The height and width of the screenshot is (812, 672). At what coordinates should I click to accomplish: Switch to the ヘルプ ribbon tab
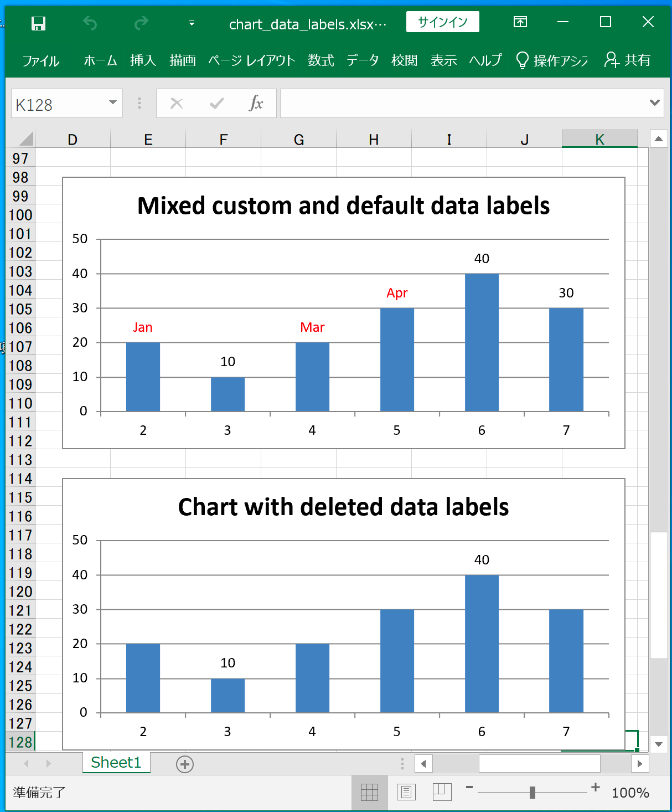[x=485, y=60]
